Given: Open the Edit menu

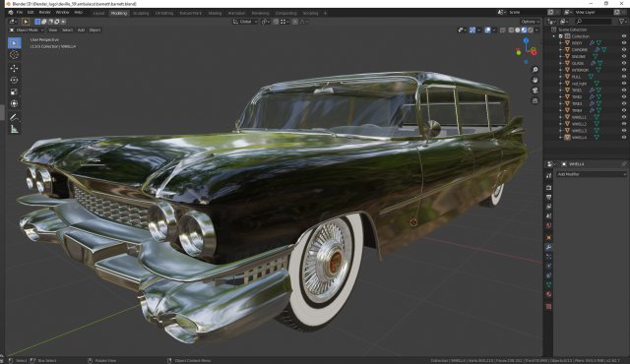Looking at the screenshot, I should pyautogui.click(x=31, y=13).
